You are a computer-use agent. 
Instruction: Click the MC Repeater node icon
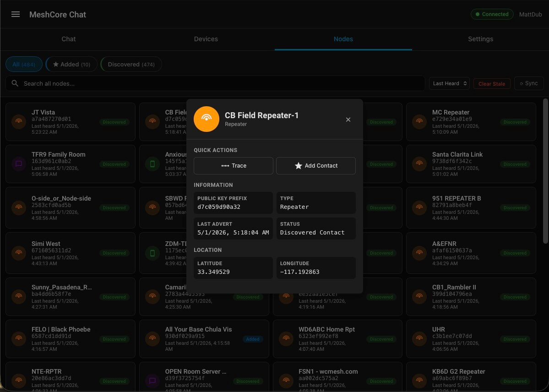click(x=419, y=122)
